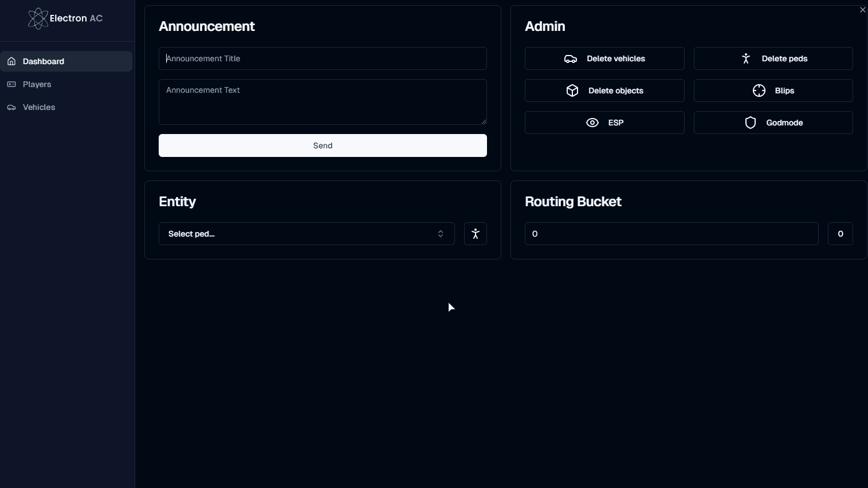Open the Select ped dropdown
The height and width of the screenshot is (488, 868).
pyautogui.click(x=307, y=234)
